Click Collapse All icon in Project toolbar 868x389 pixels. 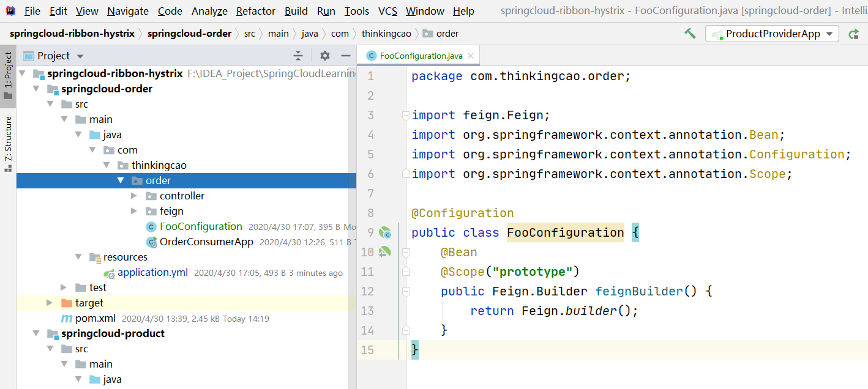click(x=298, y=55)
